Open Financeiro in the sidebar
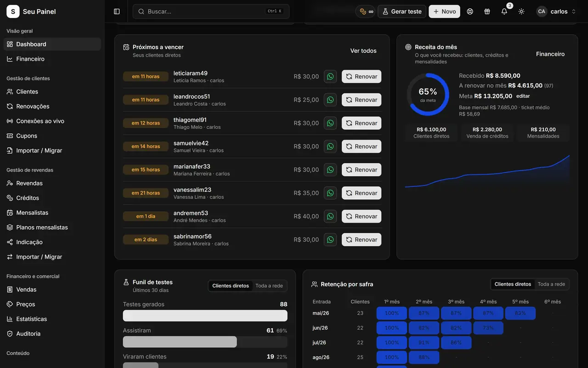 click(x=52, y=59)
